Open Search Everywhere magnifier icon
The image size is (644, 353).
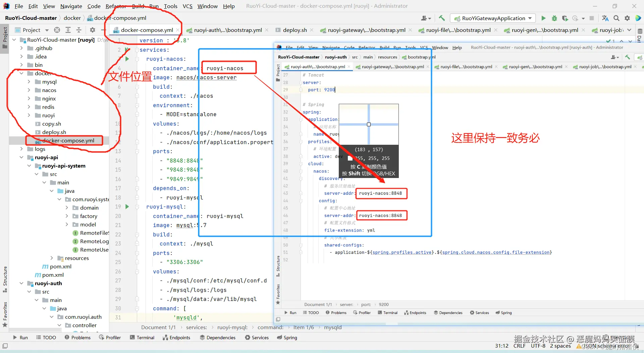[616, 18]
